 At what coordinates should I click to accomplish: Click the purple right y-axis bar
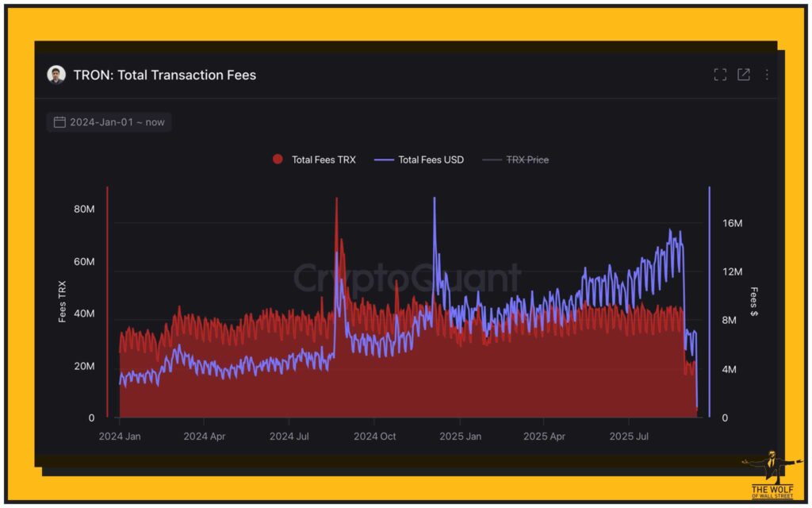[x=710, y=302]
